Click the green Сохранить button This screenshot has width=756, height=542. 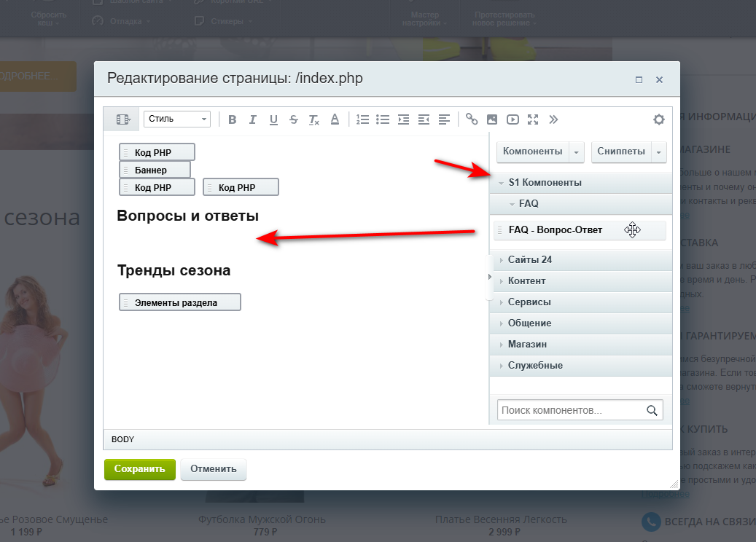point(140,469)
